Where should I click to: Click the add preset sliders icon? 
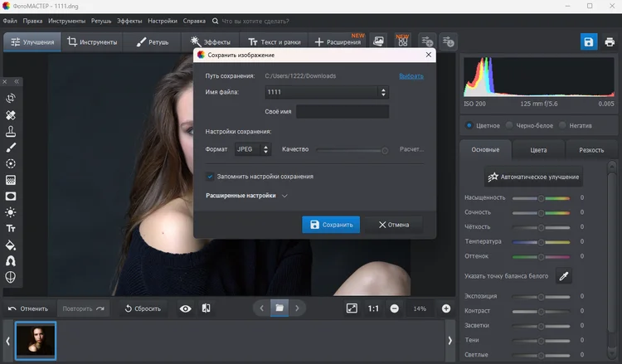point(427,41)
